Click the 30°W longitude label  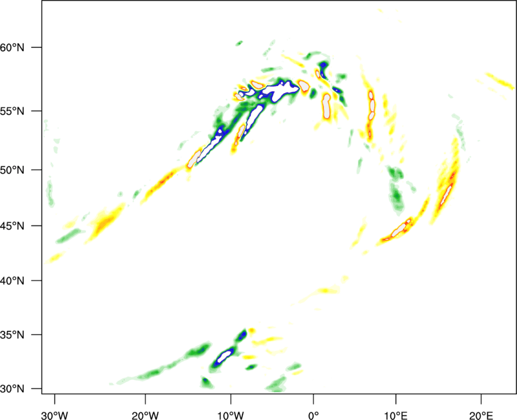pos(54,415)
